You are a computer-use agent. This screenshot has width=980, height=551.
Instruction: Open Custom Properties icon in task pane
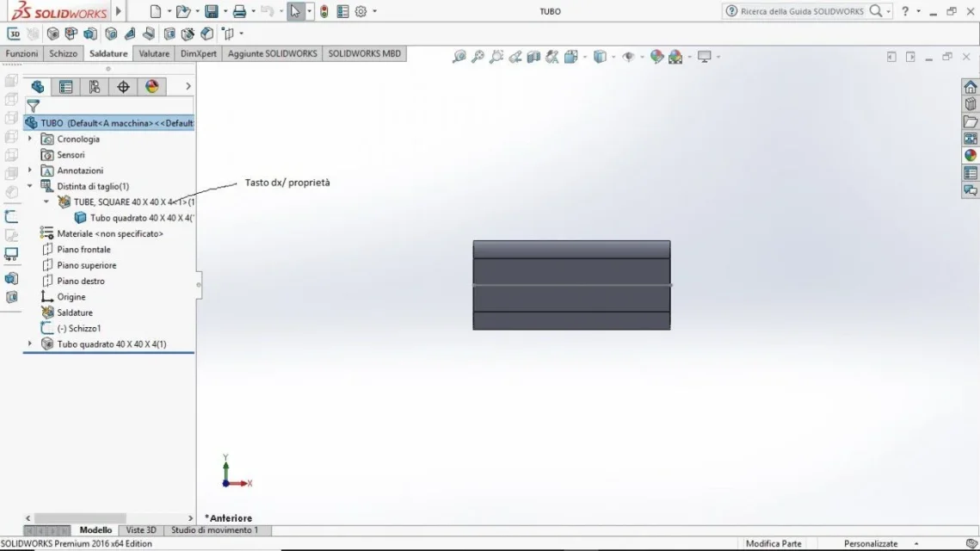pos(970,172)
